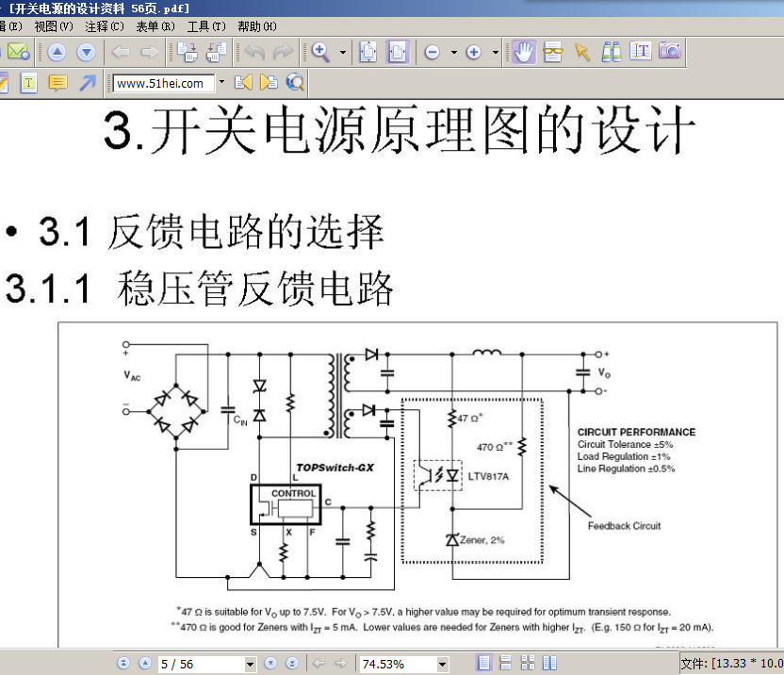Click the globe-magnifier search icon
The width and height of the screenshot is (784, 675).
(295, 82)
